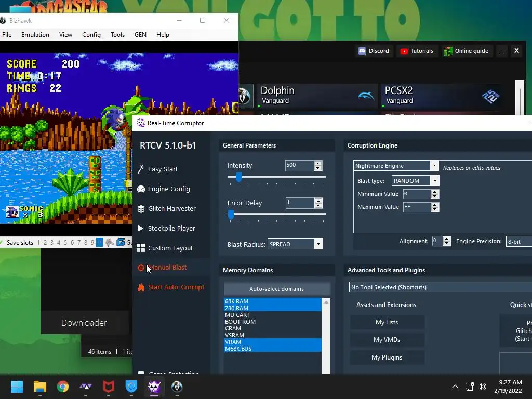Click the volume speaker tray icon
This screenshot has height=399, width=532.
(x=482, y=387)
